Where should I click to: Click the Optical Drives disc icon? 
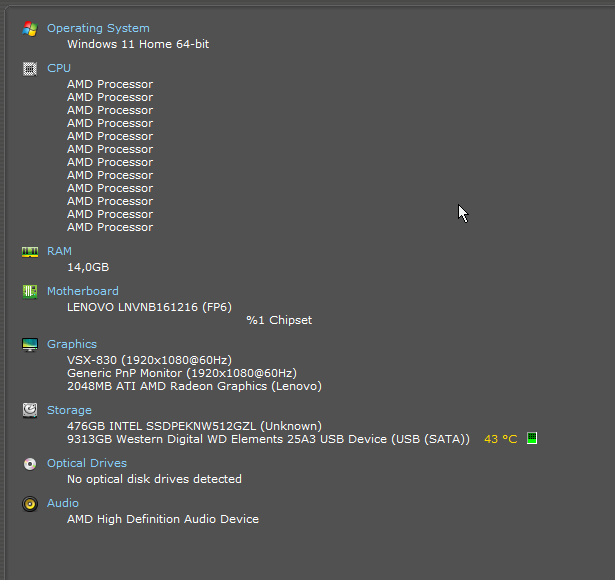pos(30,464)
